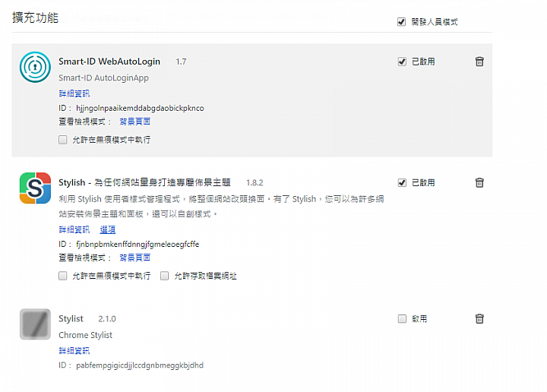Click version number 1.8.2

pyautogui.click(x=255, y=183)
